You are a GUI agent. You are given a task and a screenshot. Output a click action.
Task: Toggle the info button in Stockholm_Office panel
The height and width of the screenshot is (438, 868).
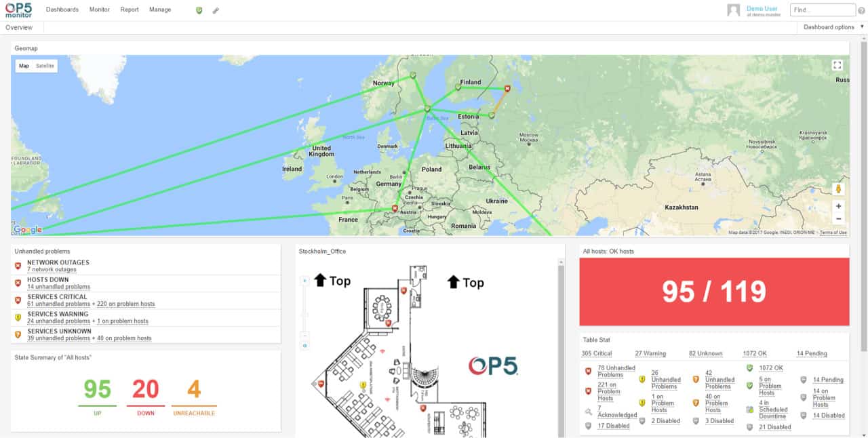(305, 346)
